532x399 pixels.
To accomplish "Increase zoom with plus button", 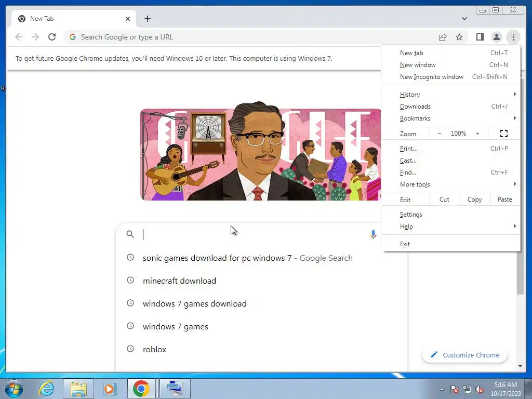I will tap(477, 134).
